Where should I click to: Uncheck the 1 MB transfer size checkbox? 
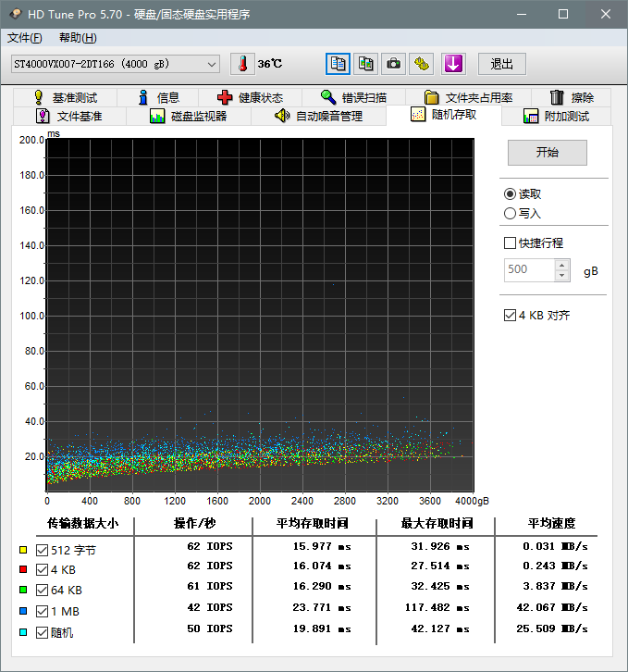[x=42, y=611]
